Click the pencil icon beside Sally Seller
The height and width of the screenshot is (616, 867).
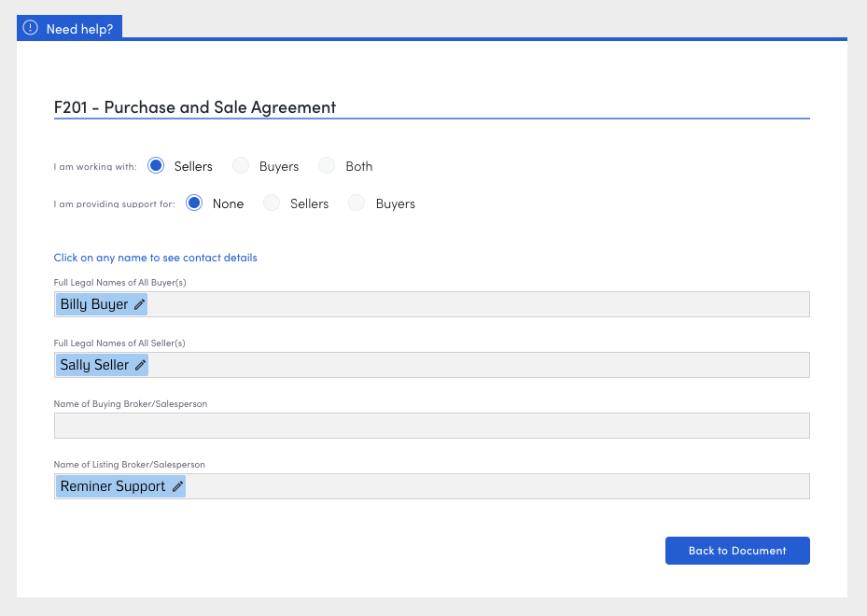pos(140,365)
